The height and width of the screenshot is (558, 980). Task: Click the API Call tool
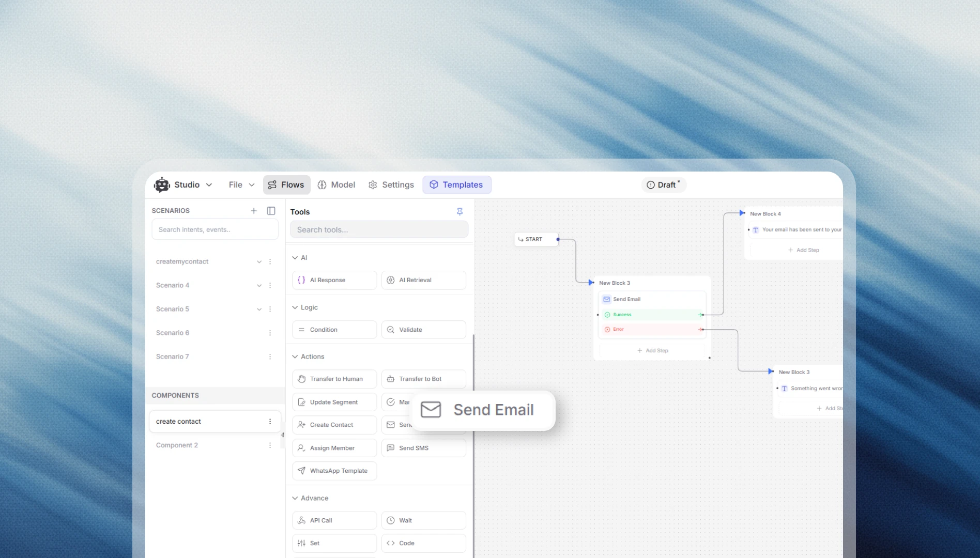[x=334, y=520]
